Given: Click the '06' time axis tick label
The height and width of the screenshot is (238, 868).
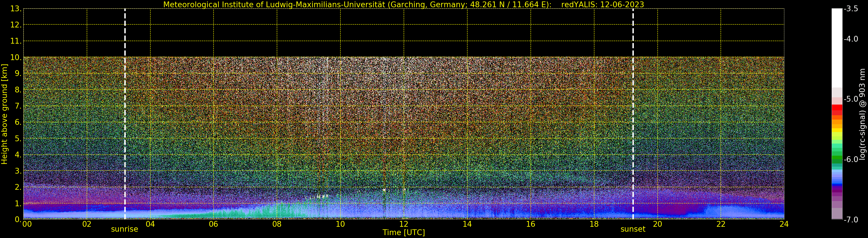Looking at the screenshot, I should coord(214,224).
